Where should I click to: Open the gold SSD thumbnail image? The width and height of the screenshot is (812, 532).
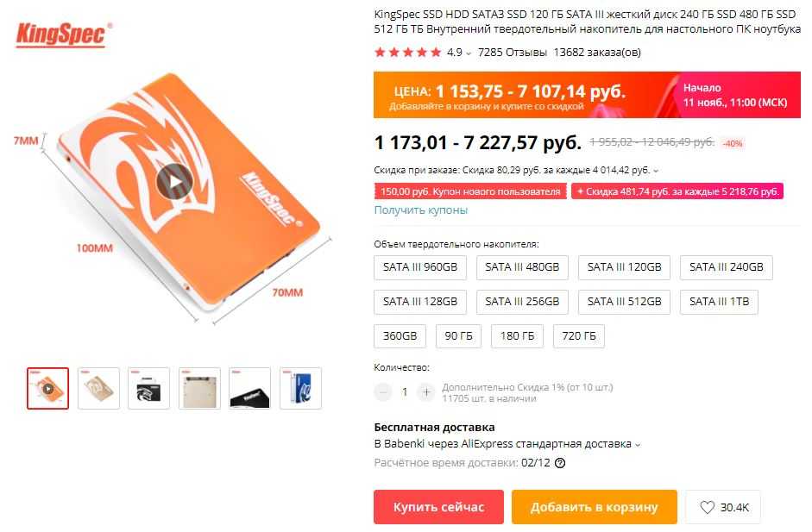[98, 388]
